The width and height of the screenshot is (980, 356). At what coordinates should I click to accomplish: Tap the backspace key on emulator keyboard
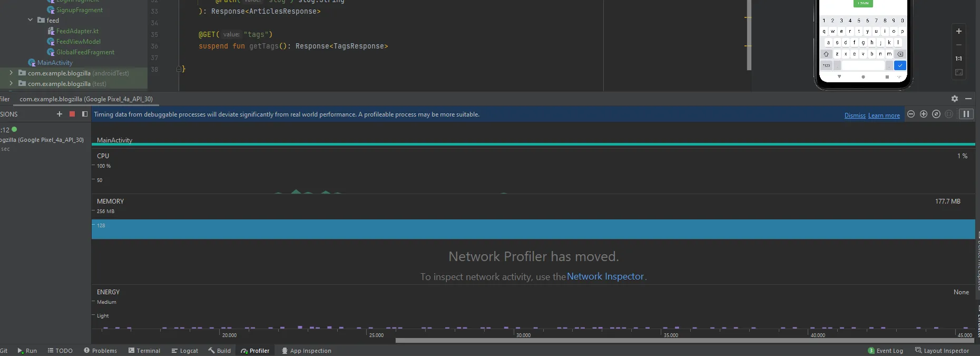(900, 54)
